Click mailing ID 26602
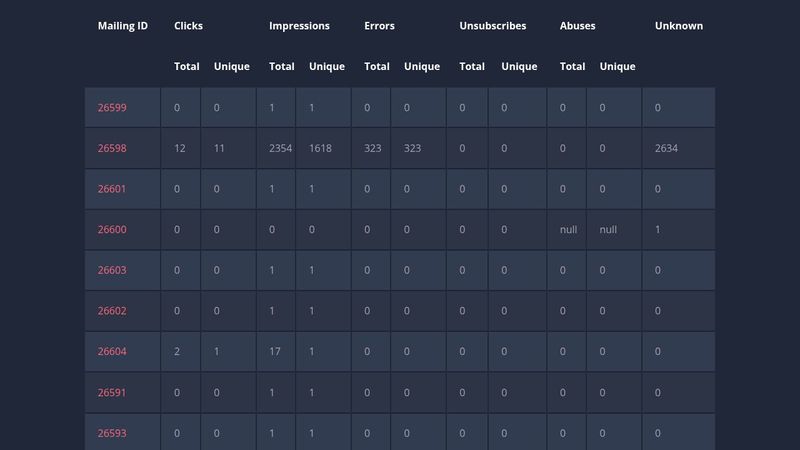Viewport: 800px width, 450px height. tap(112, 311)
